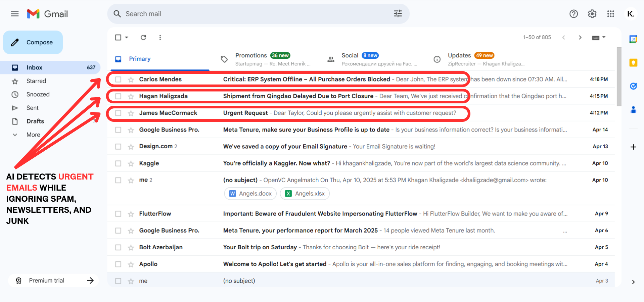Open the Drafts folder
Viewport: 644px width, 302px height.
pyautogui.click(x=35, y=121)
